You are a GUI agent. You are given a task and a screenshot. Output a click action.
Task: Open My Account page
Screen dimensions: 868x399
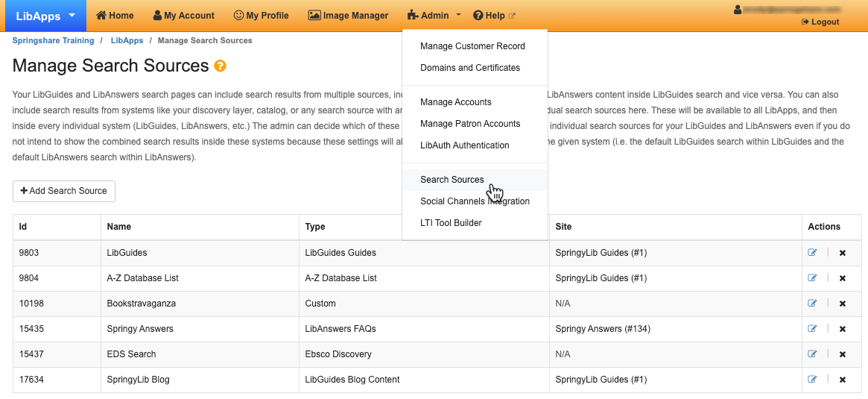click(x=184, y=16)
